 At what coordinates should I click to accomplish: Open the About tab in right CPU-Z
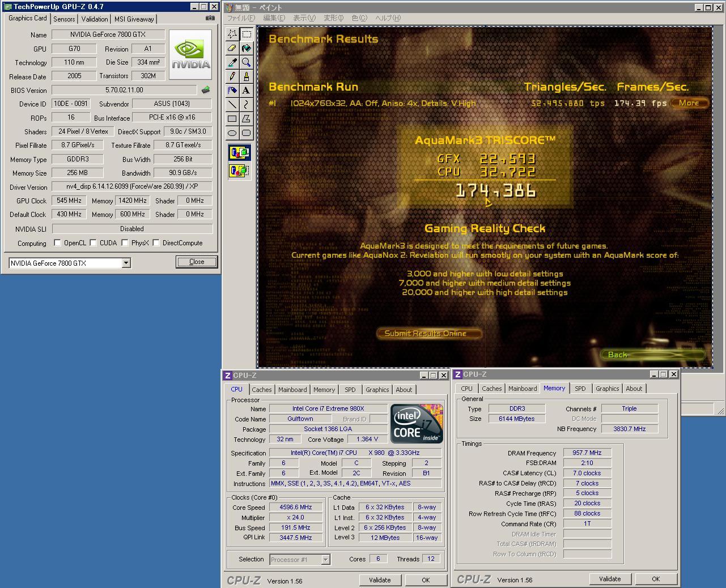[634, 389]
